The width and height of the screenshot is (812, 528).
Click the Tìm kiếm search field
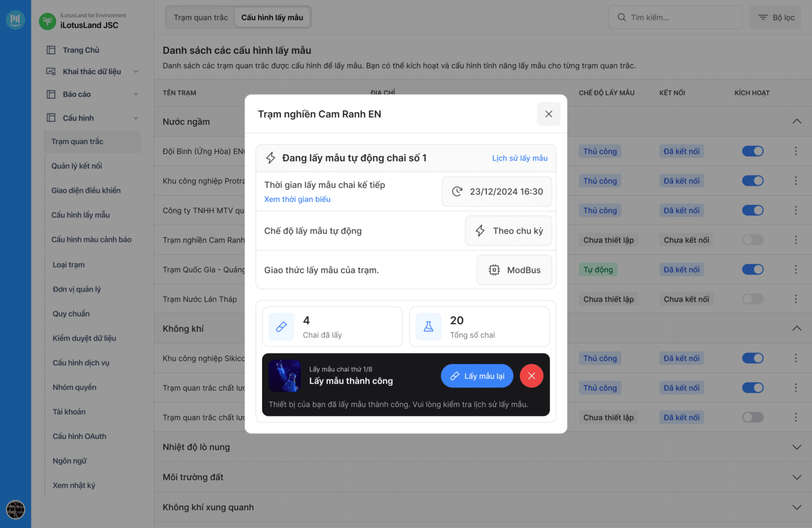pos(676,17)
